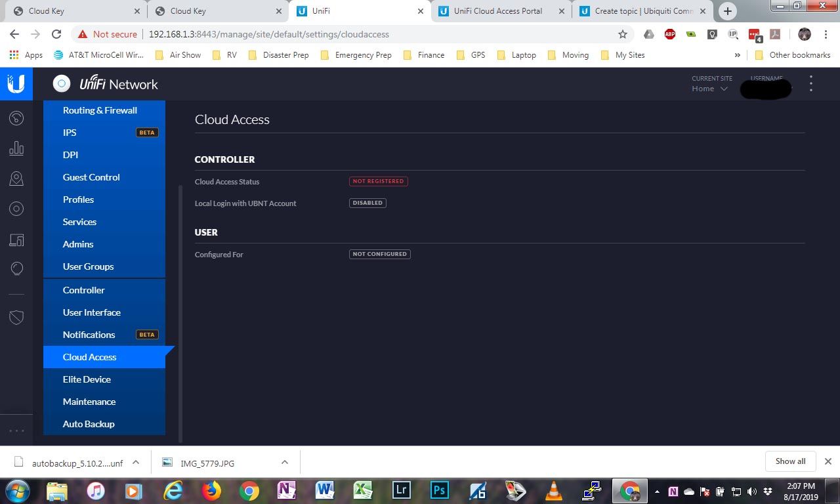
Task: Open the Chrome profile avatar
Action: point(805,34)
